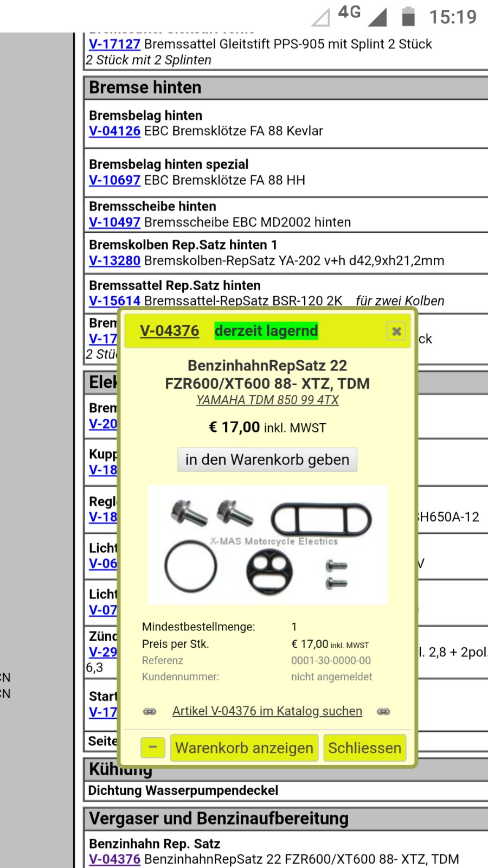The width and height of the screenshot is (488, 868).
Task: Tap the clock showing 15:19
Action: click(453, 17)
